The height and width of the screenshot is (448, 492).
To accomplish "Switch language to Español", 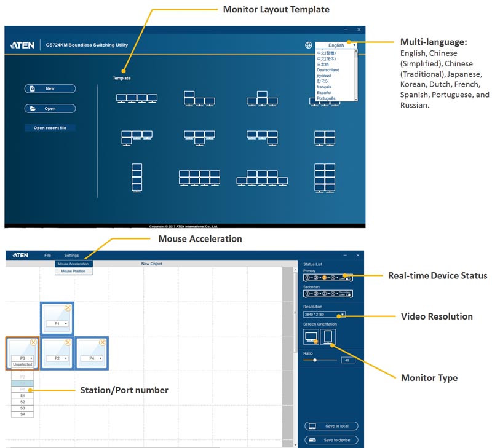I will click(324, 92).
